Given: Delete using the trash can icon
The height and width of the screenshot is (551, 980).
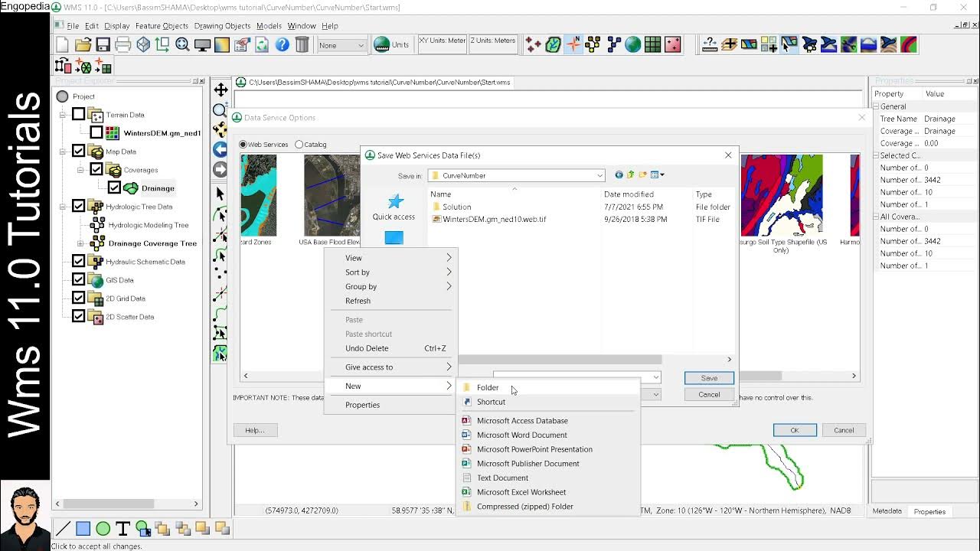Looking at the screenshot, I should click(x=302, y=45).
